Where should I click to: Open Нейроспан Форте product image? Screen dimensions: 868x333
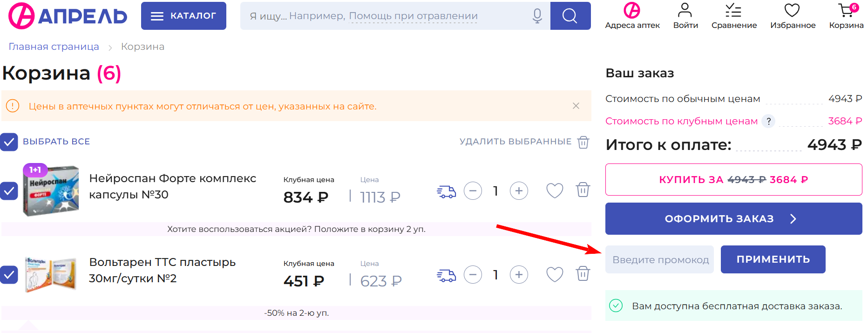(51, 190)
